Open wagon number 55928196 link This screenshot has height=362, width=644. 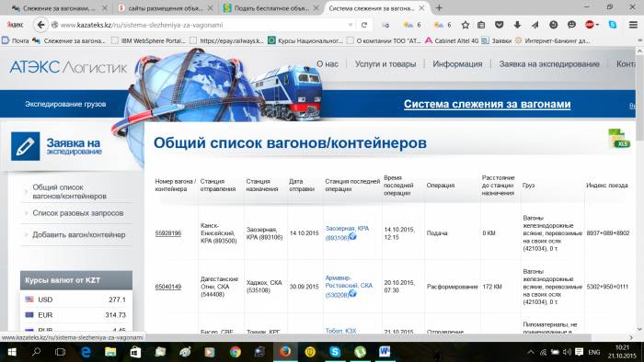[x=168, y=233]
